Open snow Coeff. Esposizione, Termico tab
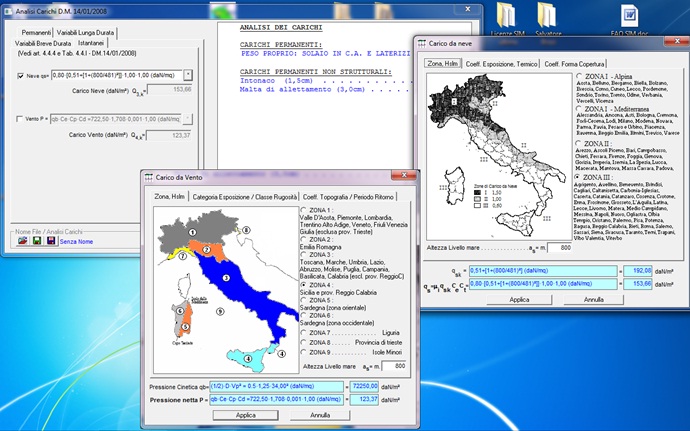Viewport: 690px width, 431px height. 502,64
